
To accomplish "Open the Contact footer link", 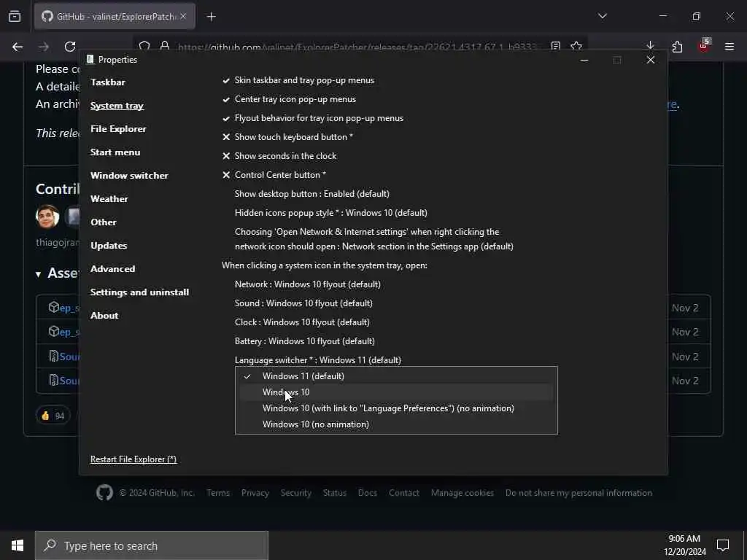I will (x=404, y=493).
